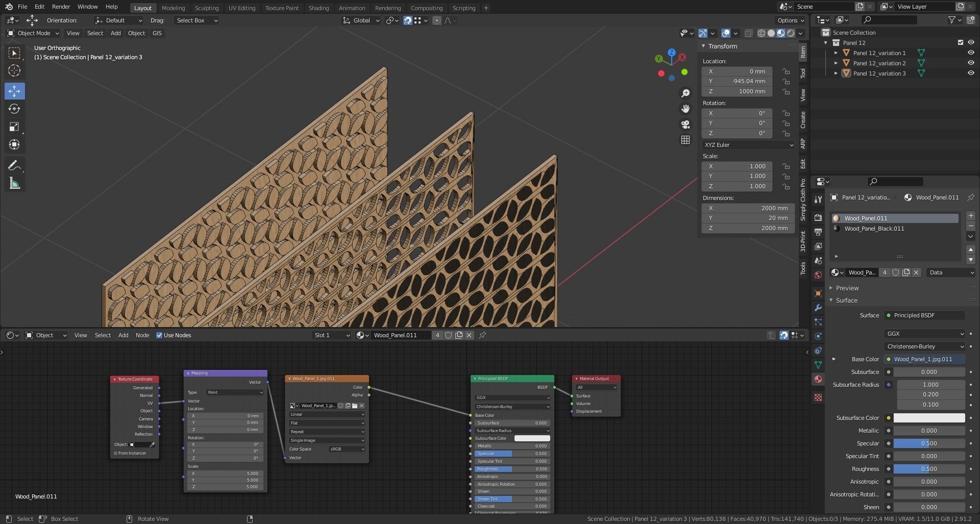Open the Global transform orientation dropdown

[361, 20]
